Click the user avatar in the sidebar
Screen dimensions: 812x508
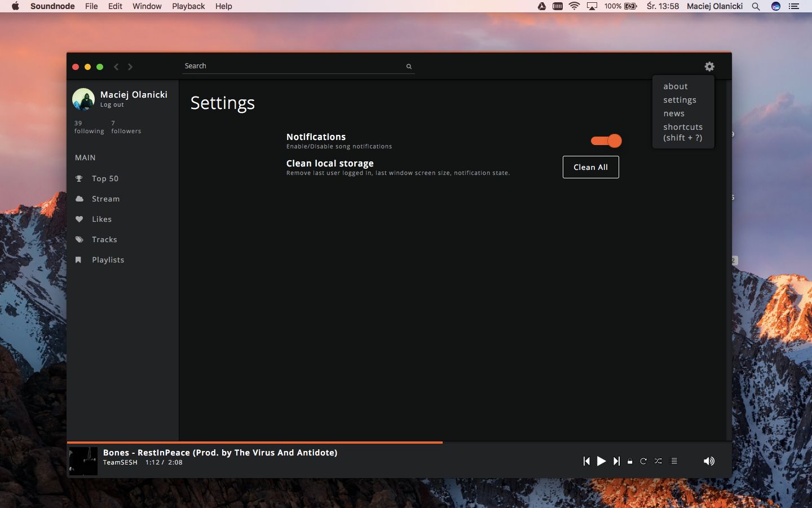(83, 99)
